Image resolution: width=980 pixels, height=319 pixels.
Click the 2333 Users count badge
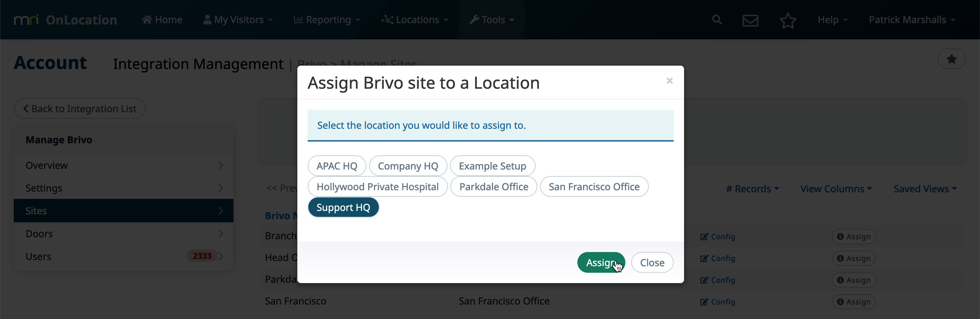coord(202,256)
